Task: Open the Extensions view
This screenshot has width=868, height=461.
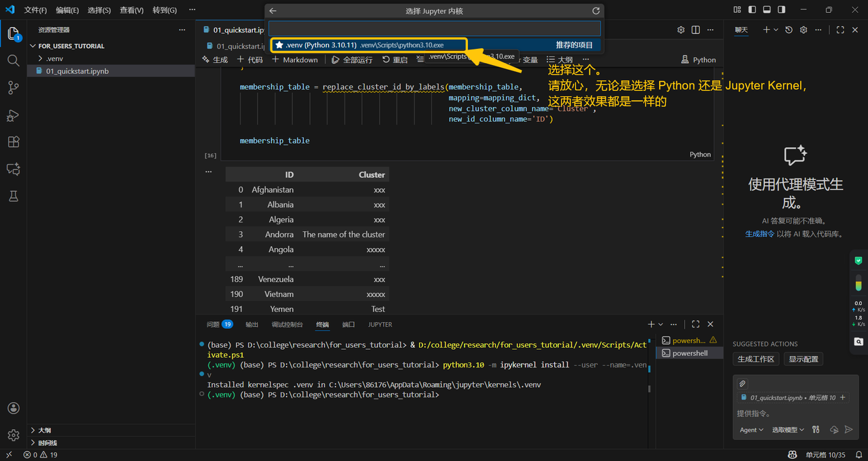Action: point(13,142)
